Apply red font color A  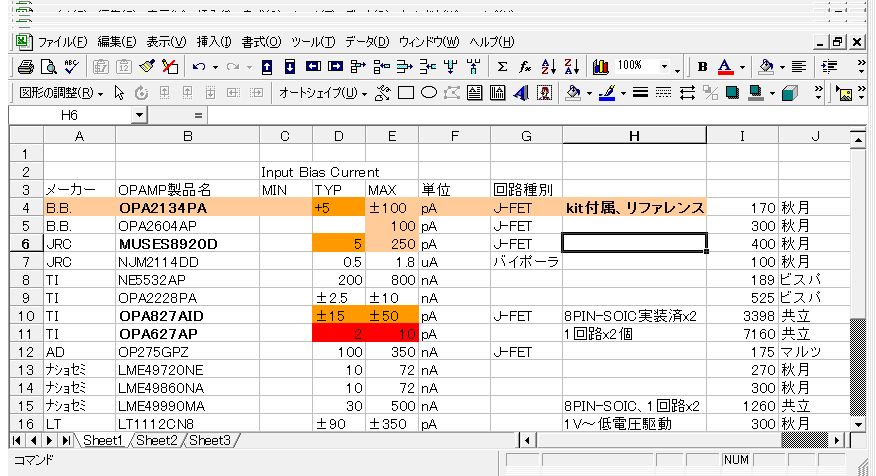[725, 67]
